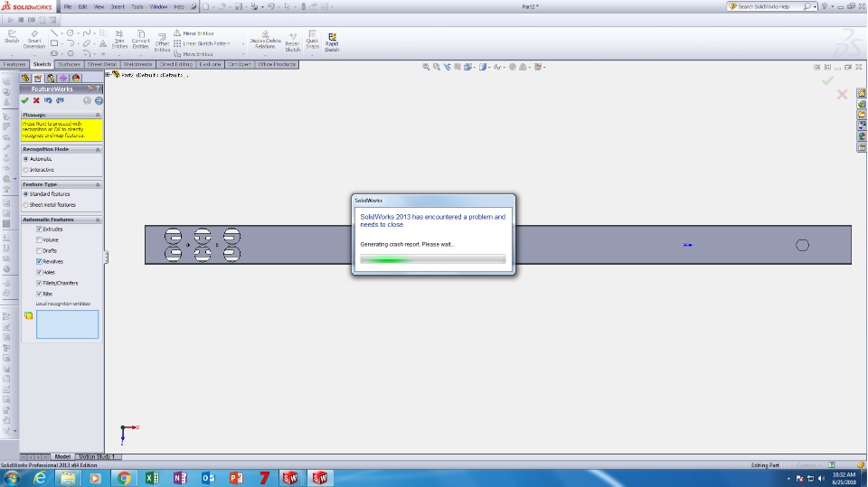
Task: Click the Rapid Sketch tool
Action: pyautogui.click(x=332, y=42)
